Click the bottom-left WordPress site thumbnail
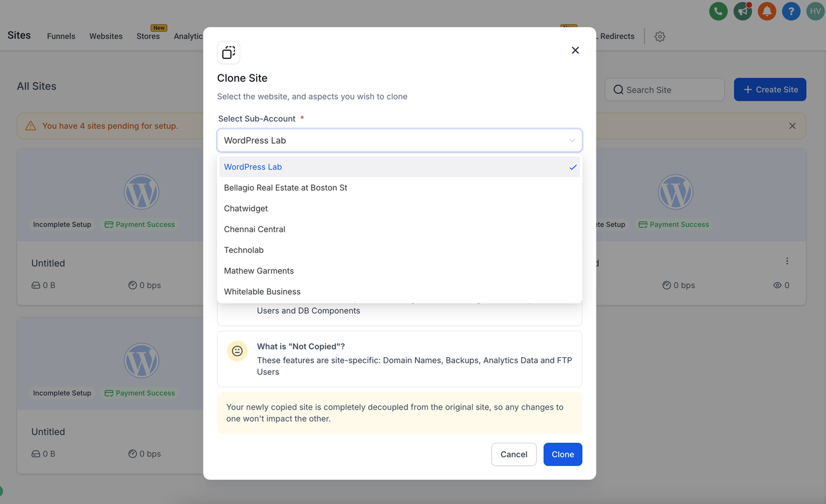The image size is (826, 504). pos(142,360)
